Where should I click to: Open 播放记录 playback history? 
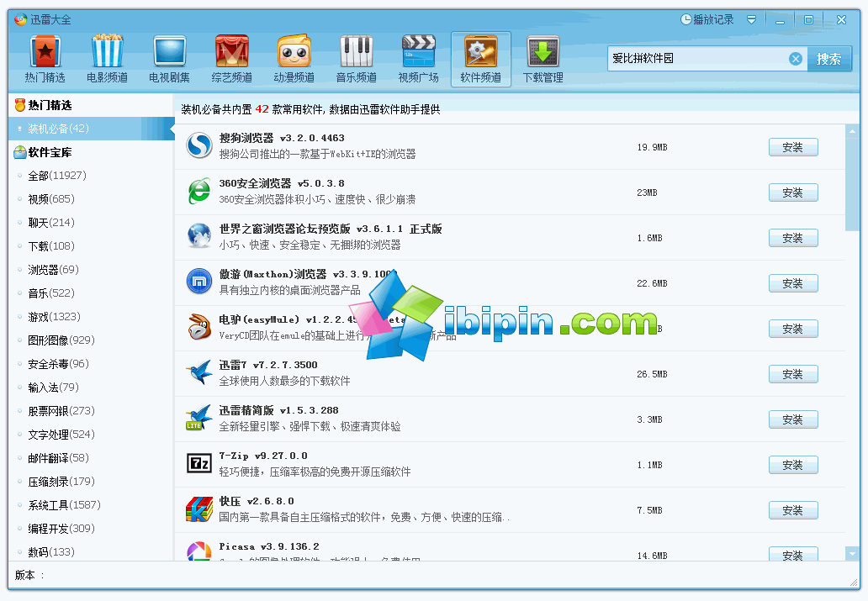click(x=707, y=19)
